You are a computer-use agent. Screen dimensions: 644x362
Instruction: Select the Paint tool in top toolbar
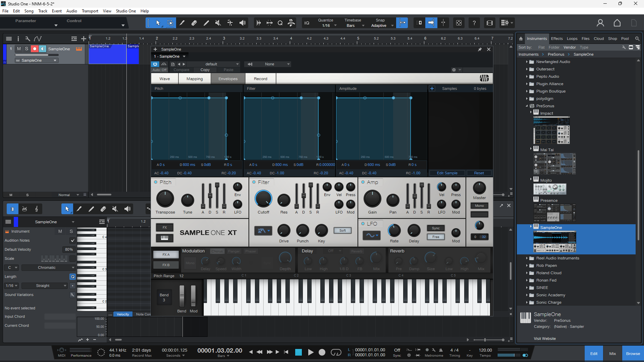(x=206, y=23)
